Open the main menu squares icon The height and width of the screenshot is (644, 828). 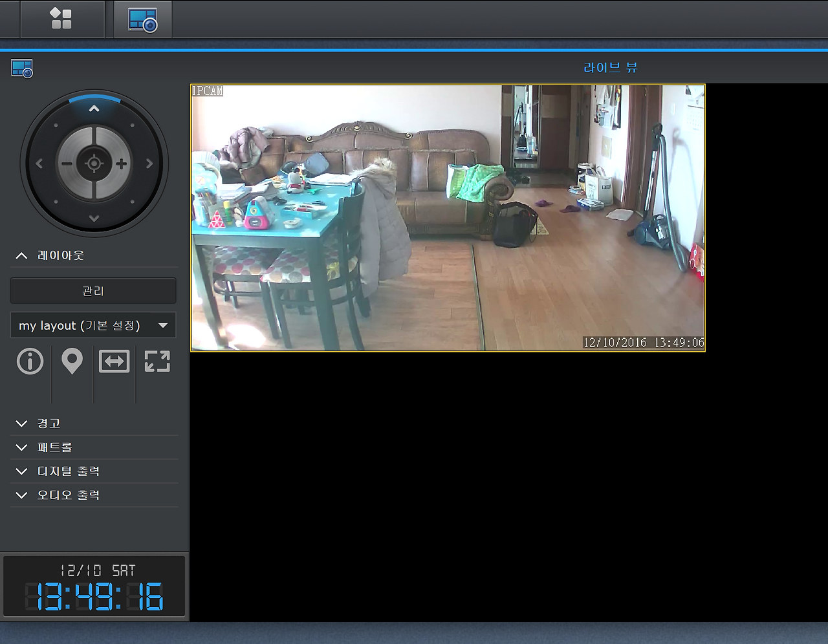(61, 19)
